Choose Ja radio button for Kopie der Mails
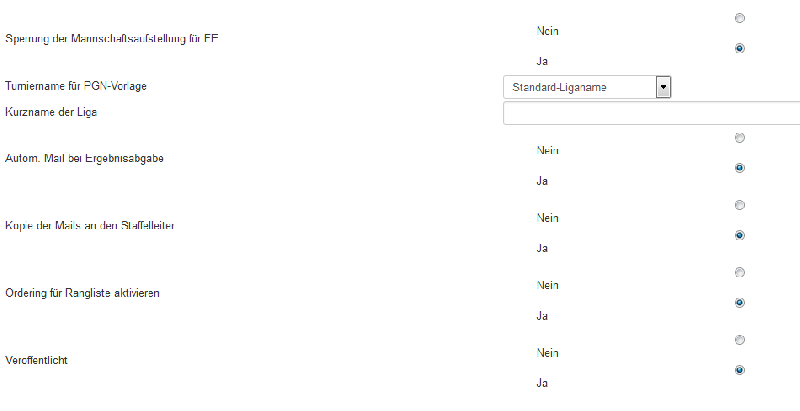This screenshot has width=800, height=411. point(739,235)
